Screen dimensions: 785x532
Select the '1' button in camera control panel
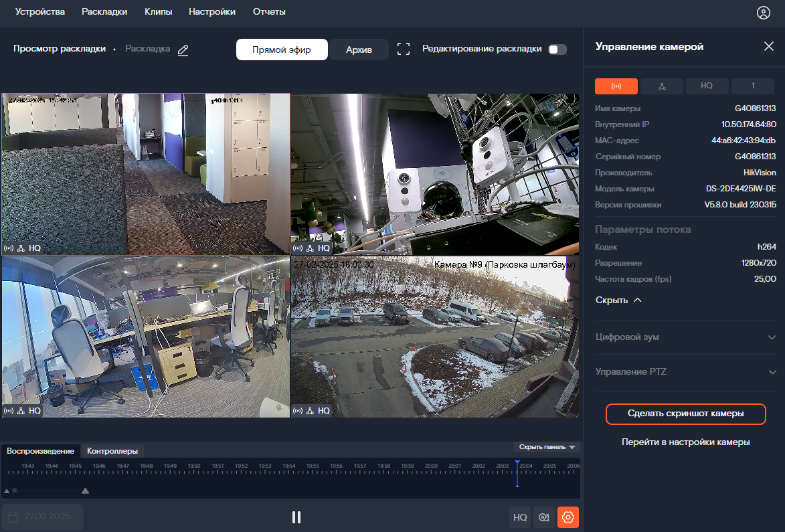752,86
